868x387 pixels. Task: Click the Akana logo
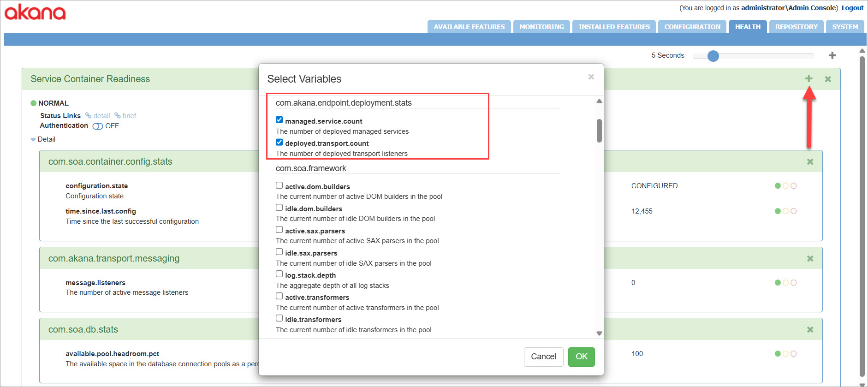coord(35,12)
